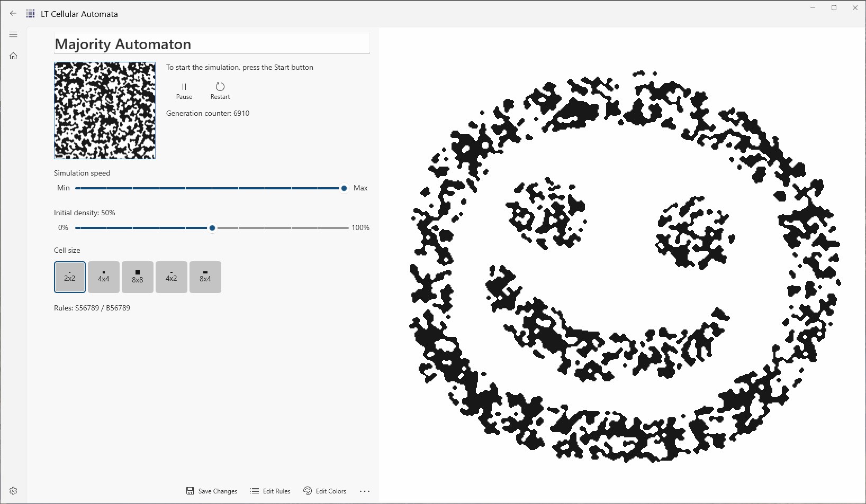Viewport: 866px width, 504px height.
Task: Click the Simulation speed label
Action: click(82, 173)
